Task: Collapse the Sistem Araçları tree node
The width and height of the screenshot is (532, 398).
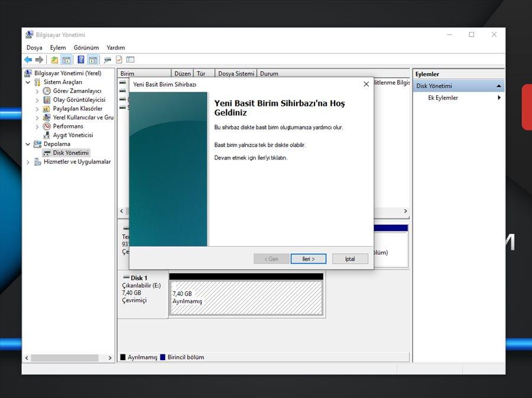Action: click(x=28, y=82)
